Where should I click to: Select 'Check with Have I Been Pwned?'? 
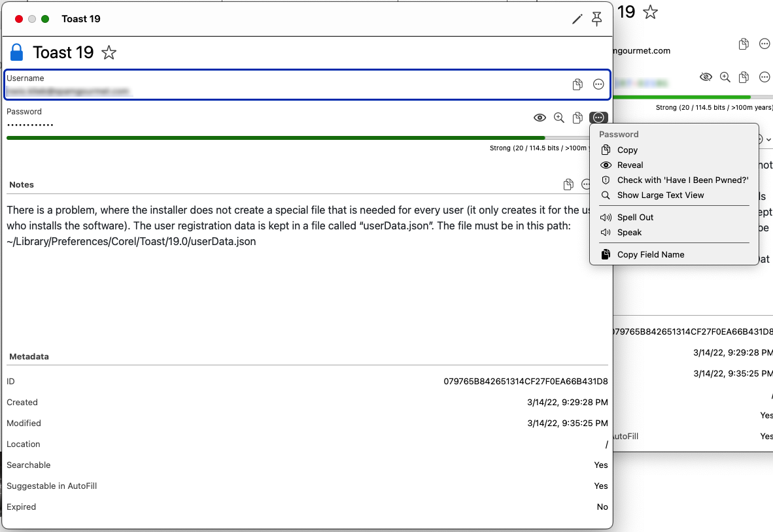(x=682, y=180)
